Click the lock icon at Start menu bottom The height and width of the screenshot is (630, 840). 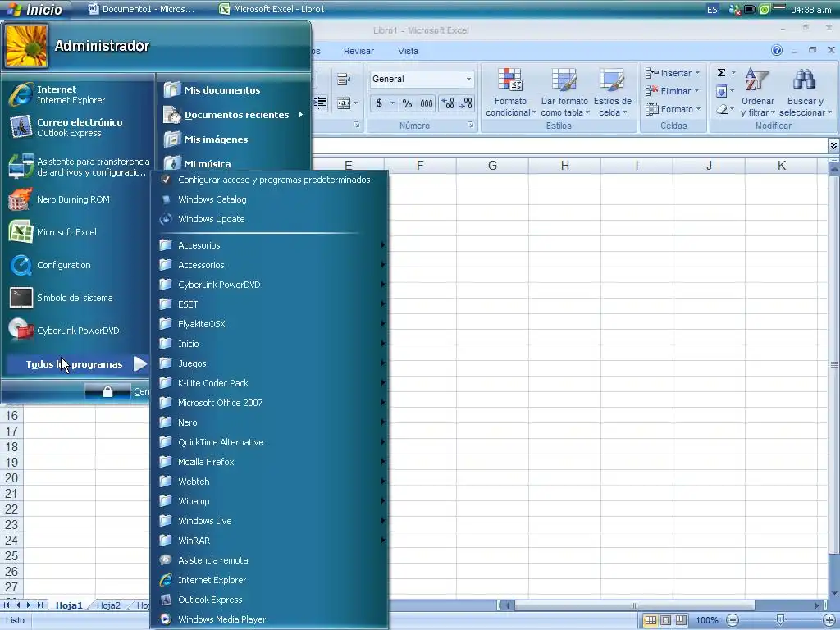click(x=107, y=391)
